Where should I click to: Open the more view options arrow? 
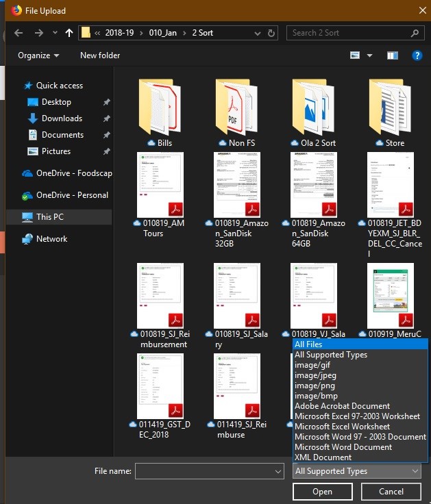(369, 55)
